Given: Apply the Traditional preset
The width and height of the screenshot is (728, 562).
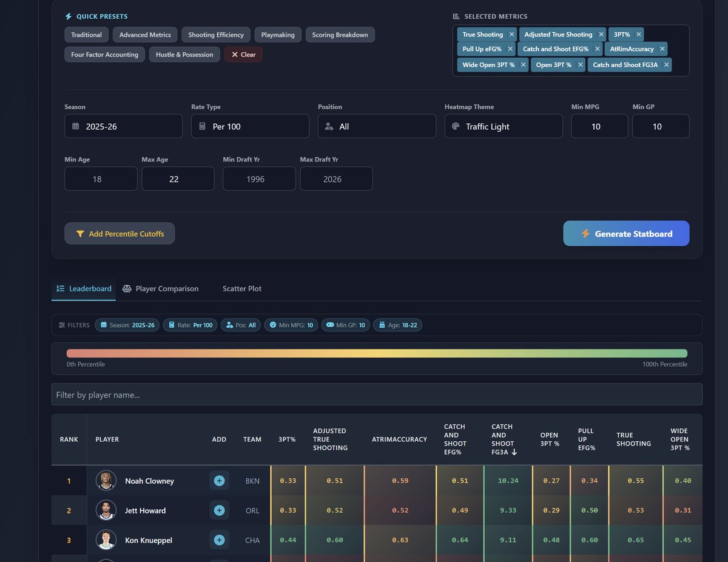Looking at the screenshot, I should point(87,35).
